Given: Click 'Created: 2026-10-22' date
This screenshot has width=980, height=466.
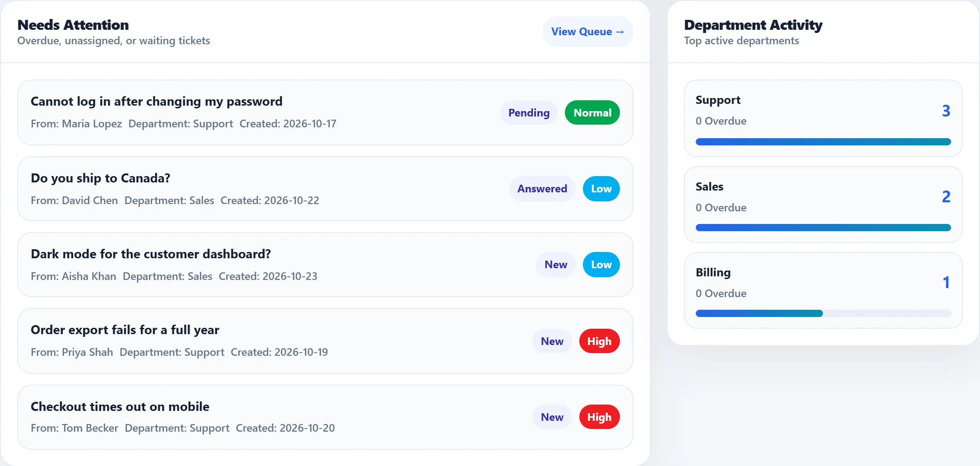Looking at the screenshot, I should point(270,200).
